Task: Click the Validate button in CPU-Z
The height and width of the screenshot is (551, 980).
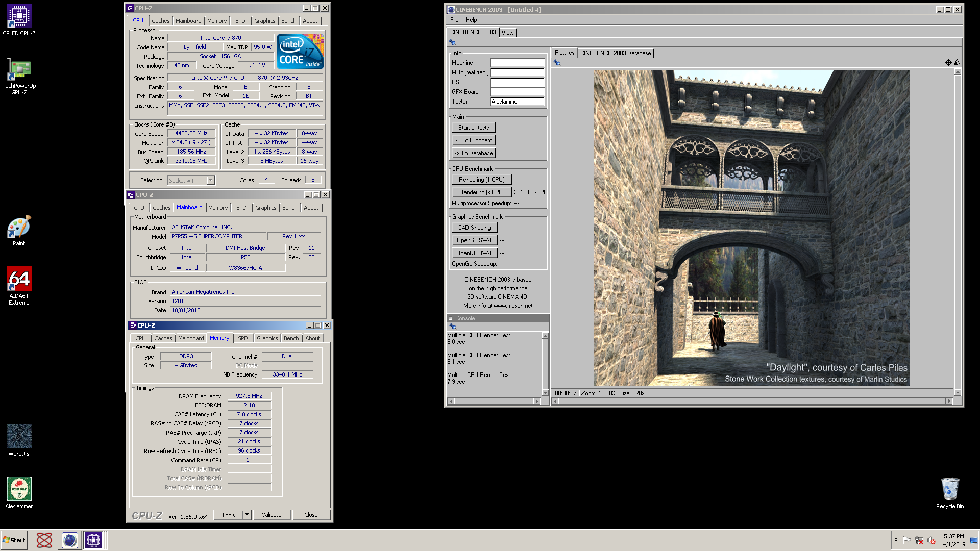Action: 272,515
